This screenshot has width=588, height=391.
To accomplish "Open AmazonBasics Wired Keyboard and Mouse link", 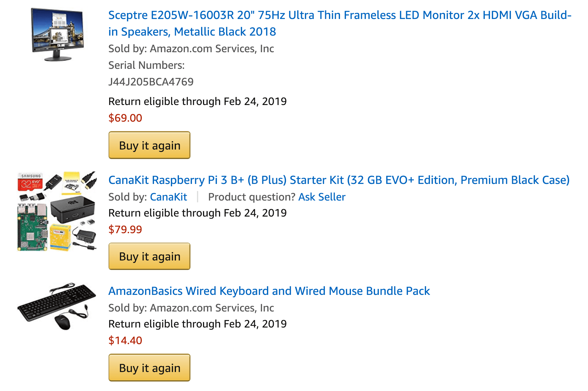I will point(269,291).
